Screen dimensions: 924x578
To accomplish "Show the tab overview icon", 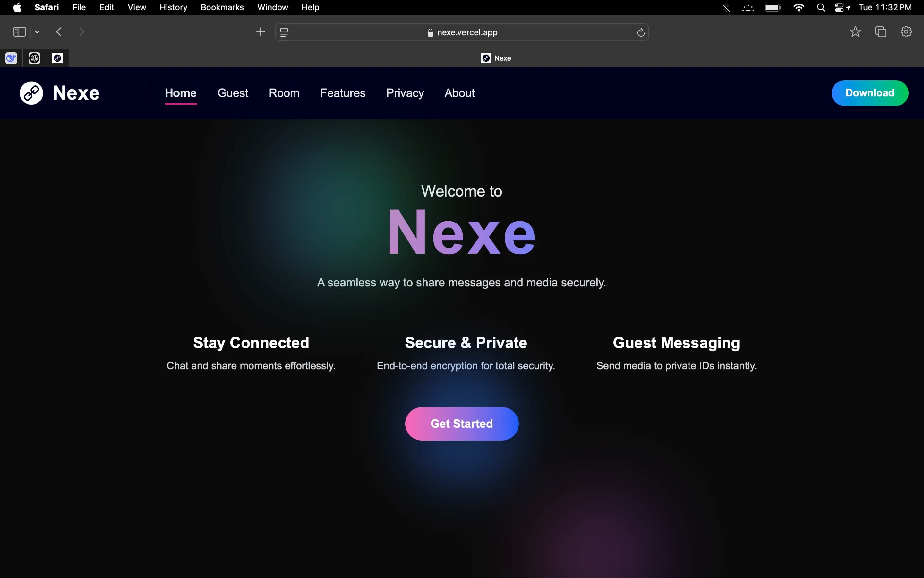I will [880, 32].
